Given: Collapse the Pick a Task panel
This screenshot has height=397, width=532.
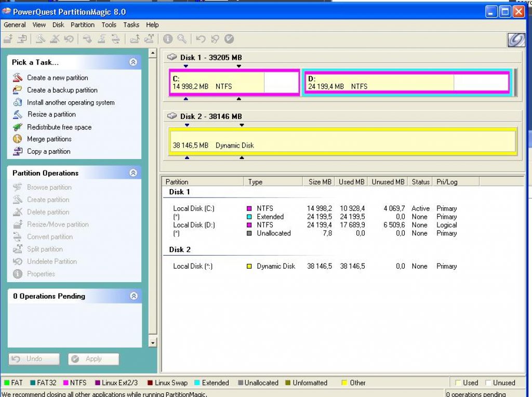Looking at the screenshot, I should click(x=134, y=62).
